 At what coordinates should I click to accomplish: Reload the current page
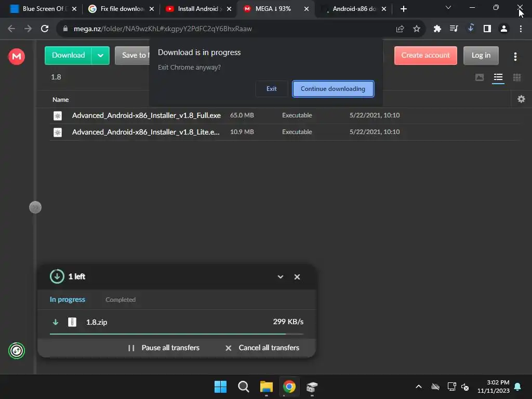45,29
